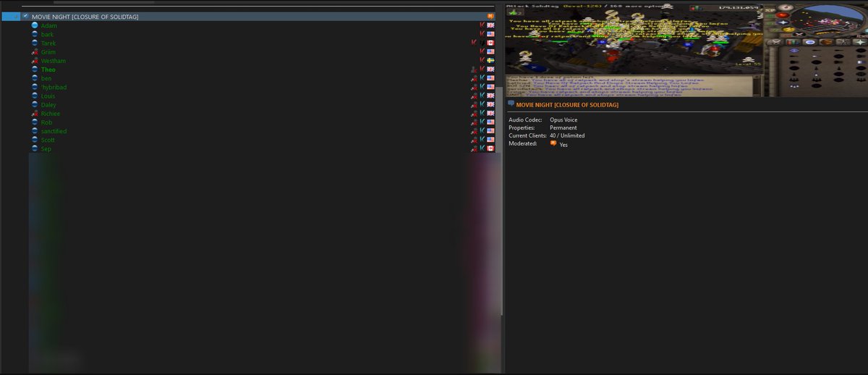Open the game screenshot in channel description
868x375 pixels.
[686, 50]
